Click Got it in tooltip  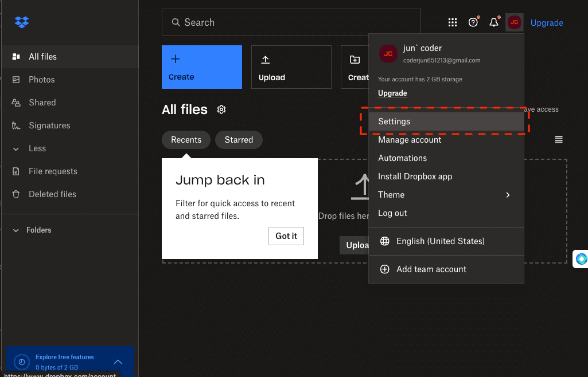coord(286,236)
